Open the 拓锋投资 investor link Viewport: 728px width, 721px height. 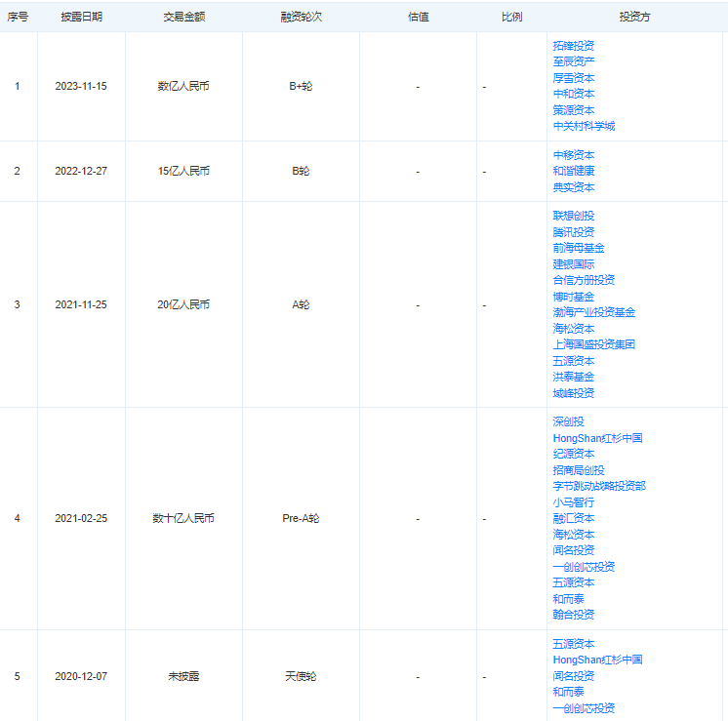[x=573, y=45]
